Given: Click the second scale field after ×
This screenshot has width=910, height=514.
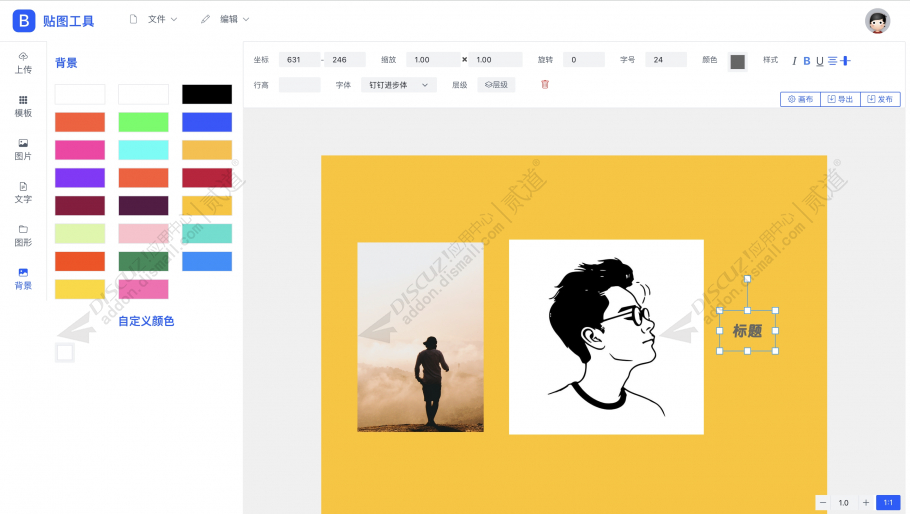Looking at the screenshot, I should (x=496, y=60).
